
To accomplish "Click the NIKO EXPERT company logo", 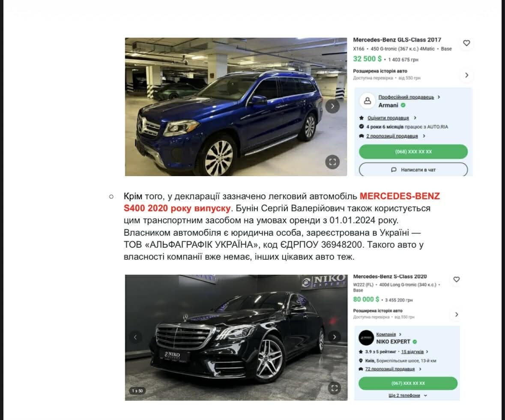I will click(366, 338).
